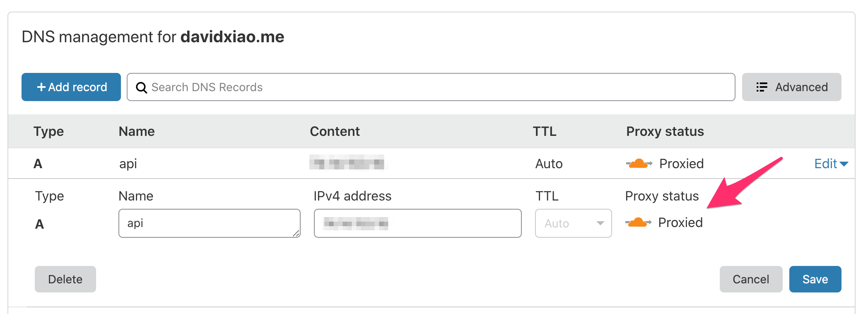The height and width of the screenshot is (314, 868).
Task: Expand the Edit dropdown arrow
Action: 844,164
